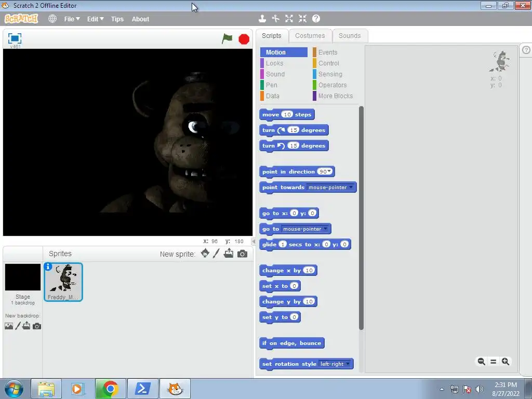Viewport: 532px width, 399px height.
Task: Click value in change x by block
Action: 309,270
